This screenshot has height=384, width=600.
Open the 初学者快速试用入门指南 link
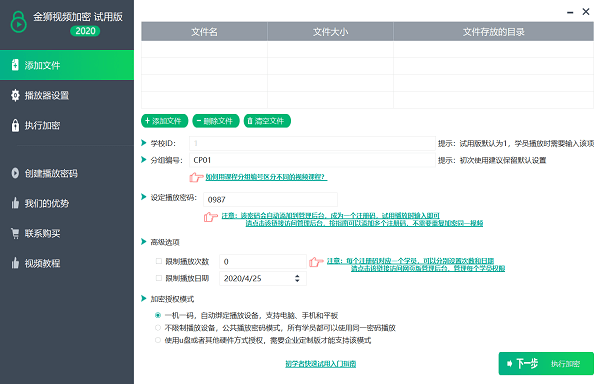click(x=321, y=364)
